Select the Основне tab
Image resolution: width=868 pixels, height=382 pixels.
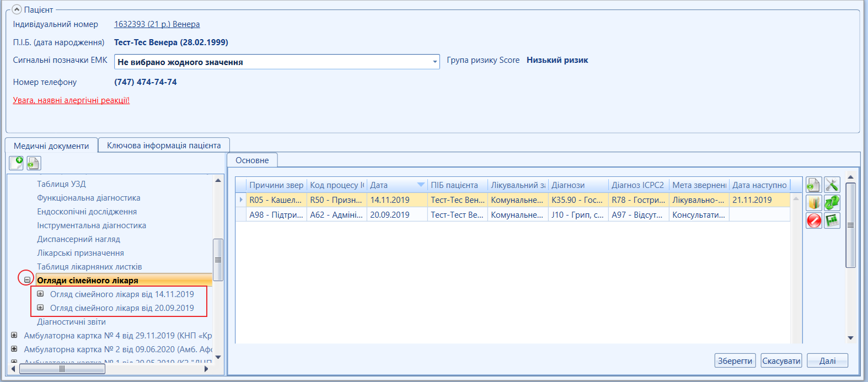point(252,160)
